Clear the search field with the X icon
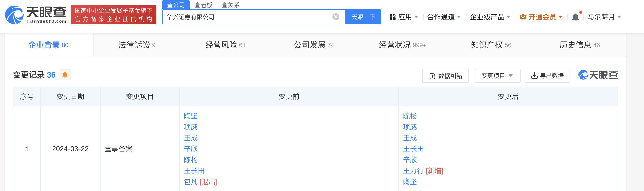This screenshot has width=644, height=191. [336, 17]
